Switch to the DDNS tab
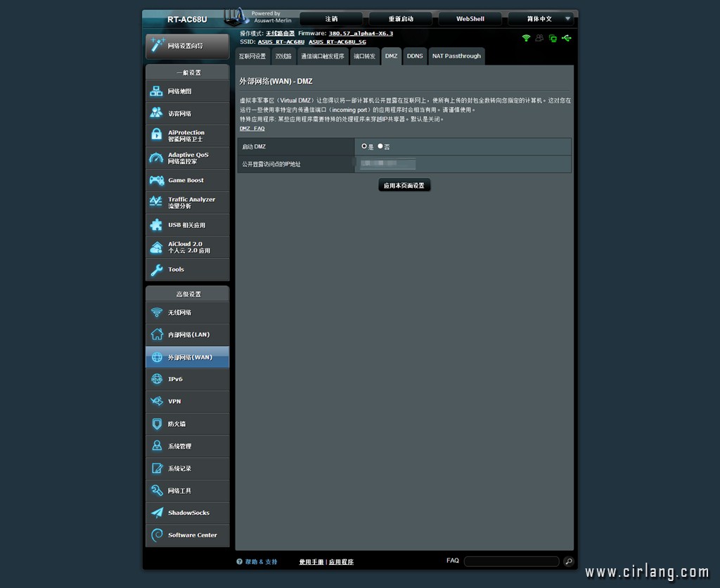The width and height of the screenshot is (720, 588). click(x=415, y=56)
